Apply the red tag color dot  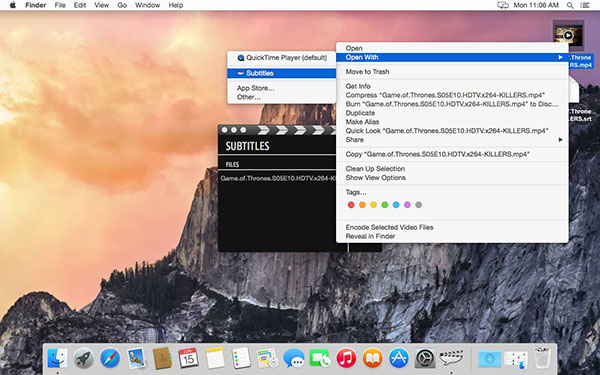[351, 205]
